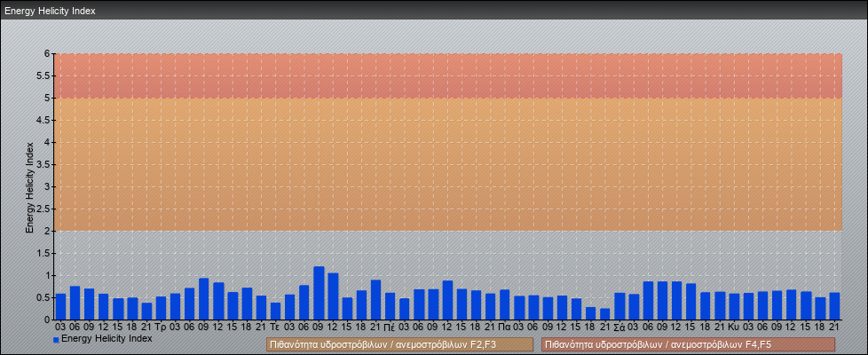Viewport: 868px width, 355px height.
Task: Click the vertical Energy Helicity Index axis title
Action: [x=29, y=186]
